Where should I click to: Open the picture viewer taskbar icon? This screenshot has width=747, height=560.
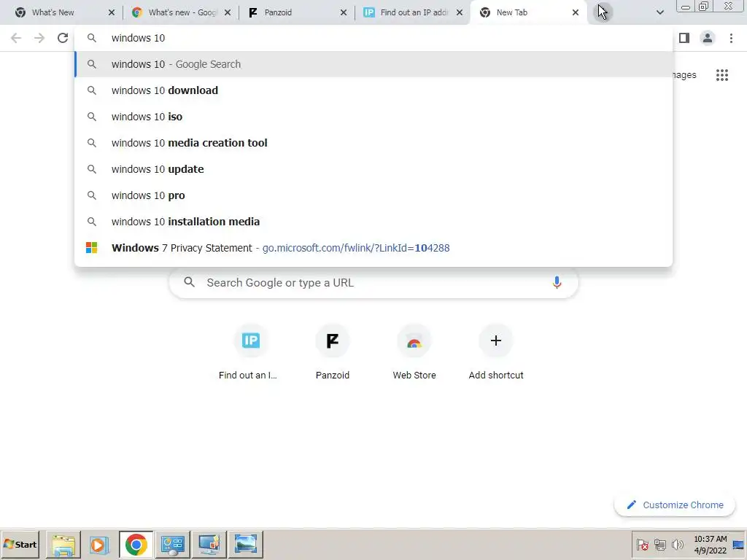245,544
